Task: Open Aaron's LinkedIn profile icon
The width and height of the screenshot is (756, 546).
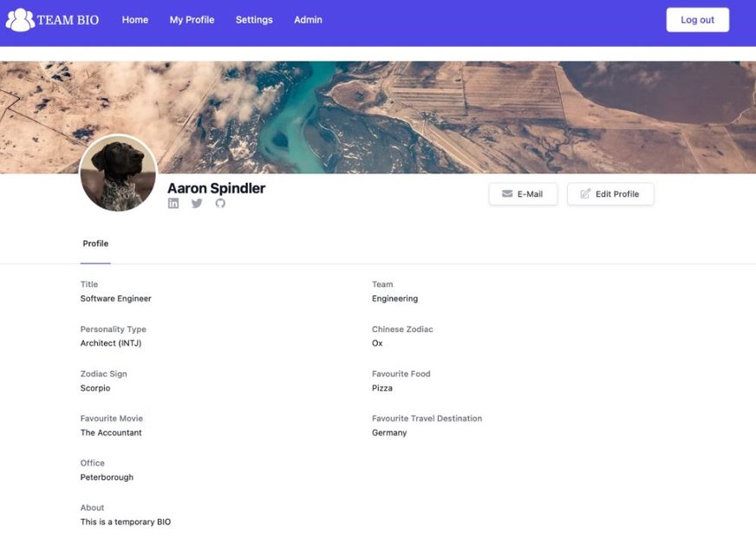Action: click(173, 203)
